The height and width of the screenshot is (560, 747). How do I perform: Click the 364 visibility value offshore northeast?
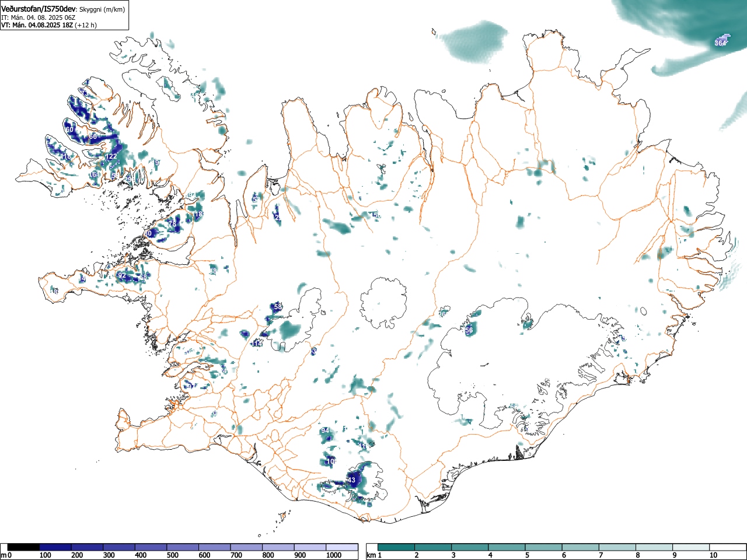click(x=721, y=43)
